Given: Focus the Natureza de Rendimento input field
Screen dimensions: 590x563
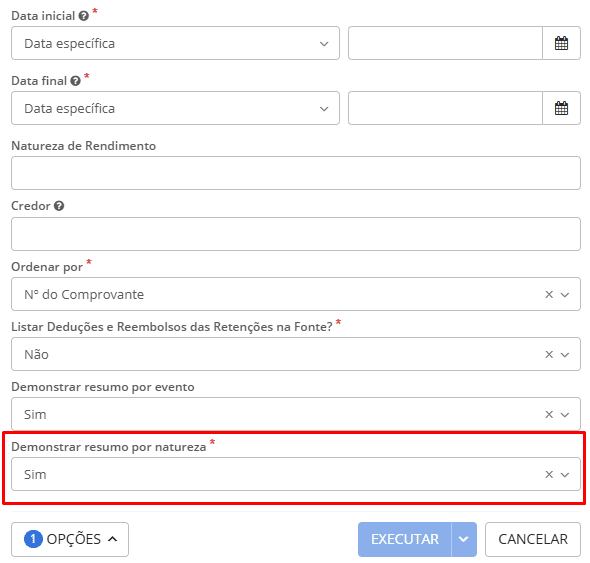Looking at the screenshot, I should click(x=296, y=173).
